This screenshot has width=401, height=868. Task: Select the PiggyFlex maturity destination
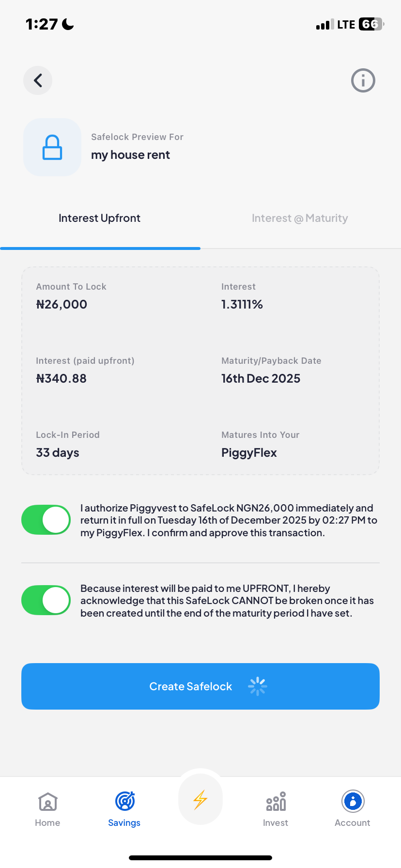(x=249, y=452)
